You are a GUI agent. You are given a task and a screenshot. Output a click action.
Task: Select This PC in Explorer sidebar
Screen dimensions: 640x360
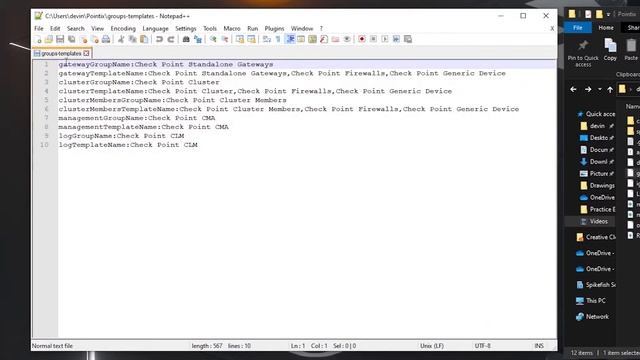[x=591, y=301]
